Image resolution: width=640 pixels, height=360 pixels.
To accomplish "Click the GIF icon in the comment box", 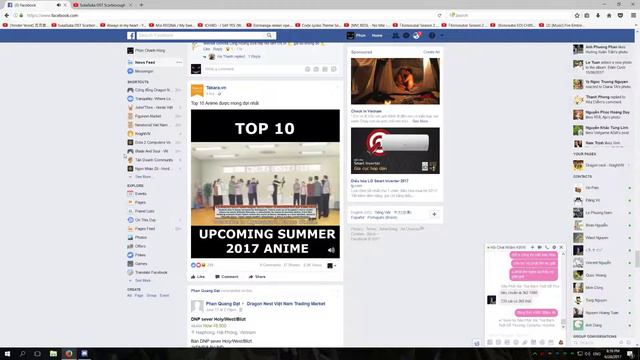I will tap(325, 69).
